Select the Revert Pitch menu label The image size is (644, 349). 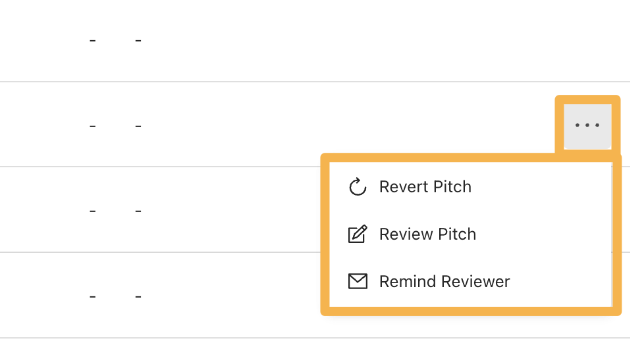(425, 187)
